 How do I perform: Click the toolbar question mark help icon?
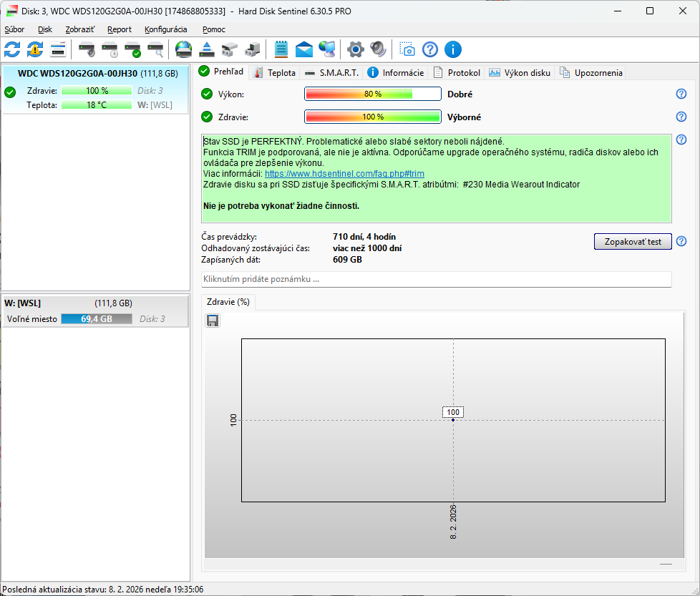coord(430,49)
